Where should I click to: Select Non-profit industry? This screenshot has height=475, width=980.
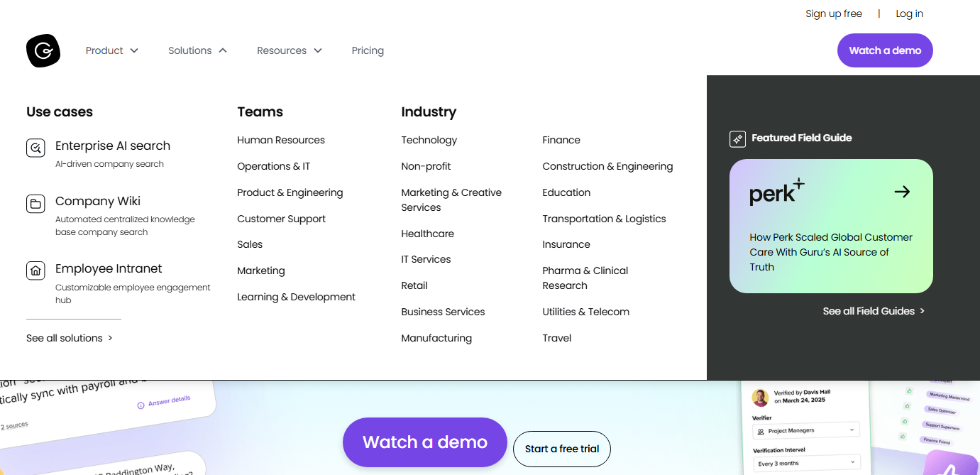click(426, 166)
